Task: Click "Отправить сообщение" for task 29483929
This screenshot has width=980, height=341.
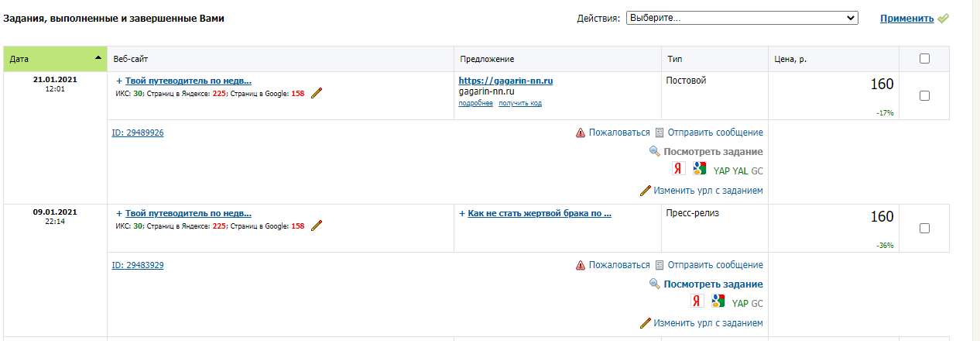Action: point(714,265)
